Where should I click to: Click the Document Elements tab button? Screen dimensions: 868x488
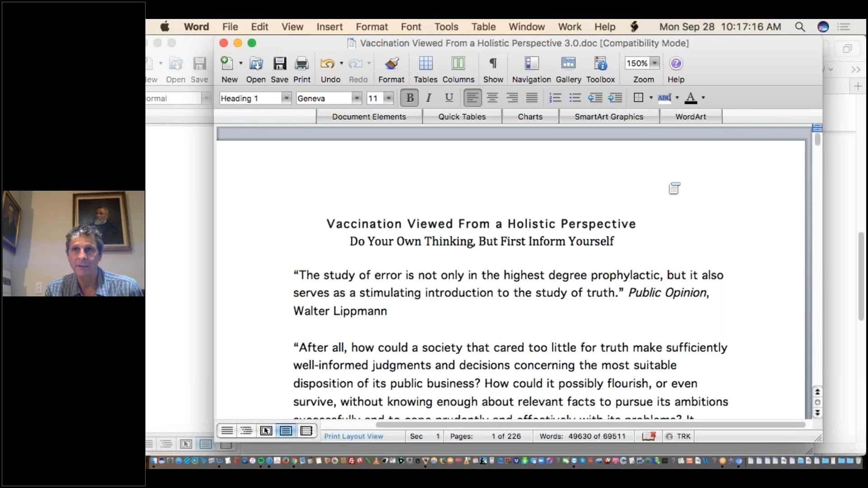tap(369, 117)
